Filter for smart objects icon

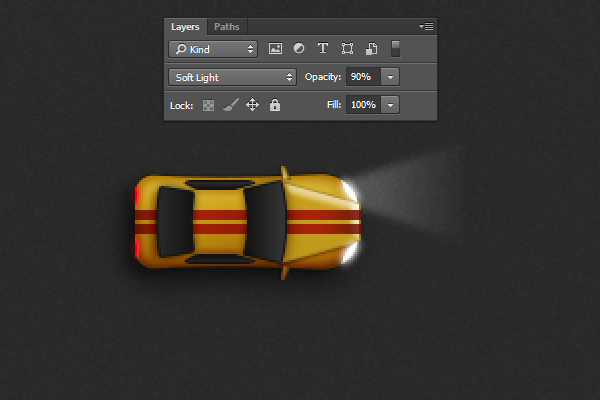point(371,48)
